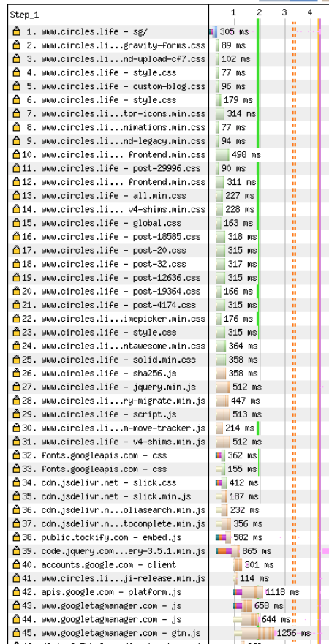
Task: Click lock icon for request 7 tor-icons.min.css
Action: [16, 113]
